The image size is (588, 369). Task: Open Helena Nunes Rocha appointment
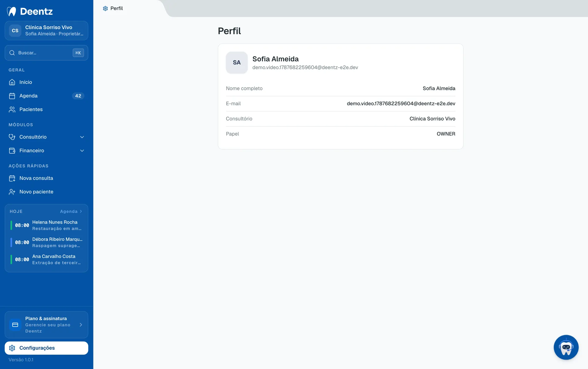(x=47, y=225)
